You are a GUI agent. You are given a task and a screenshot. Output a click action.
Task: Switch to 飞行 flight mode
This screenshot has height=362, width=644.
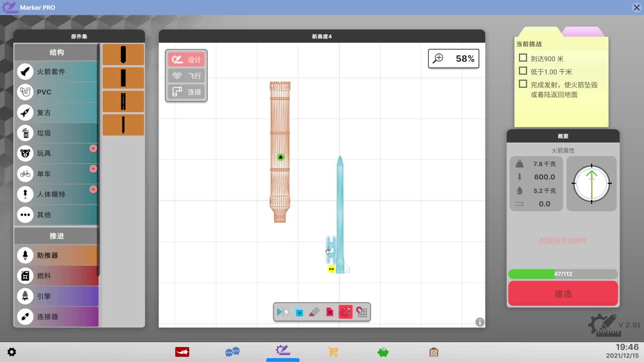(x=186, y=76)
